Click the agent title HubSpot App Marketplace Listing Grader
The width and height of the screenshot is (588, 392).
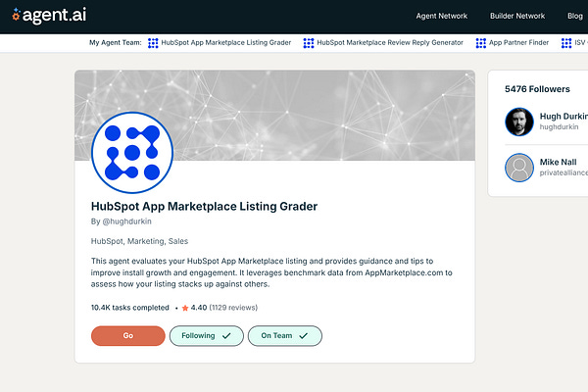204,207
